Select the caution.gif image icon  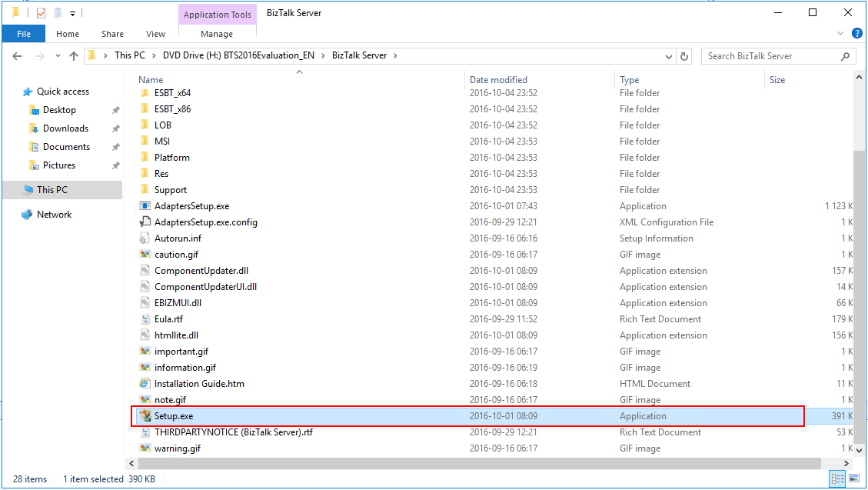click(145, 254)
